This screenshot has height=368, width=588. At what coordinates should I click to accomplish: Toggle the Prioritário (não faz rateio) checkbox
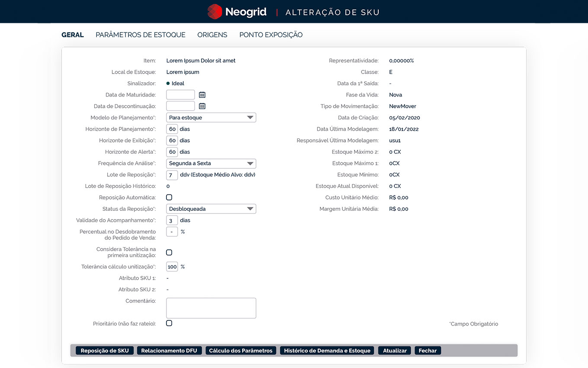click(x=169, y=323)
